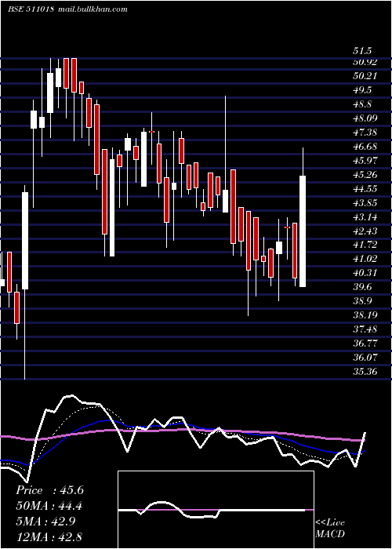Image resolution: width=392 pixels, height=549 pixels.
Task: Click the 45.26 axis value
Action: click(365, 174)
